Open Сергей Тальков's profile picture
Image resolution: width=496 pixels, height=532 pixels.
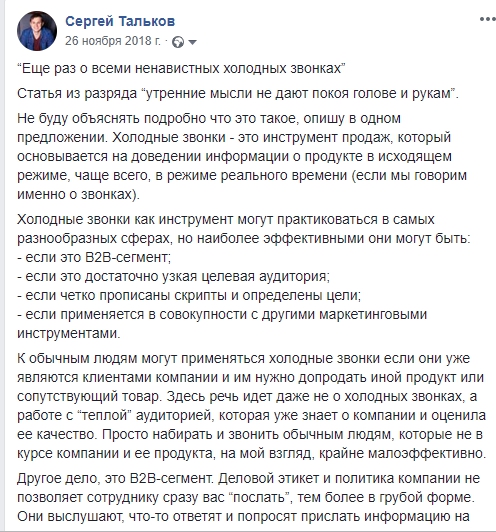point(37,31)
